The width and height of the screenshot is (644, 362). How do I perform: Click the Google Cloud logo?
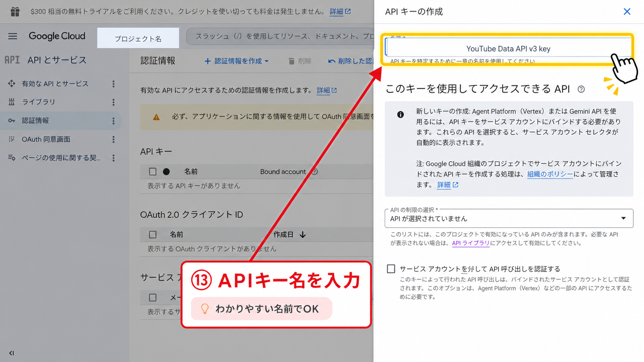57,36
